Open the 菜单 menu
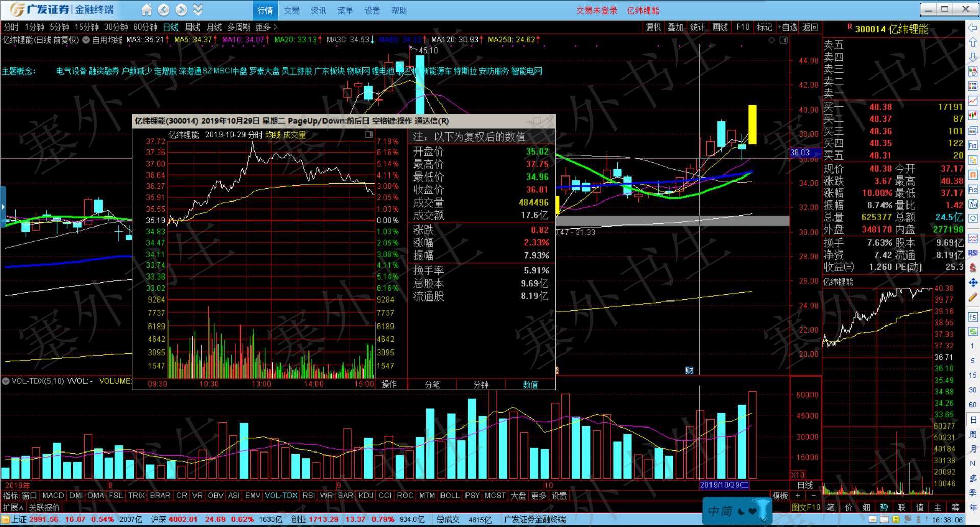Screen dimensions: 980x527 click(345, 10)
